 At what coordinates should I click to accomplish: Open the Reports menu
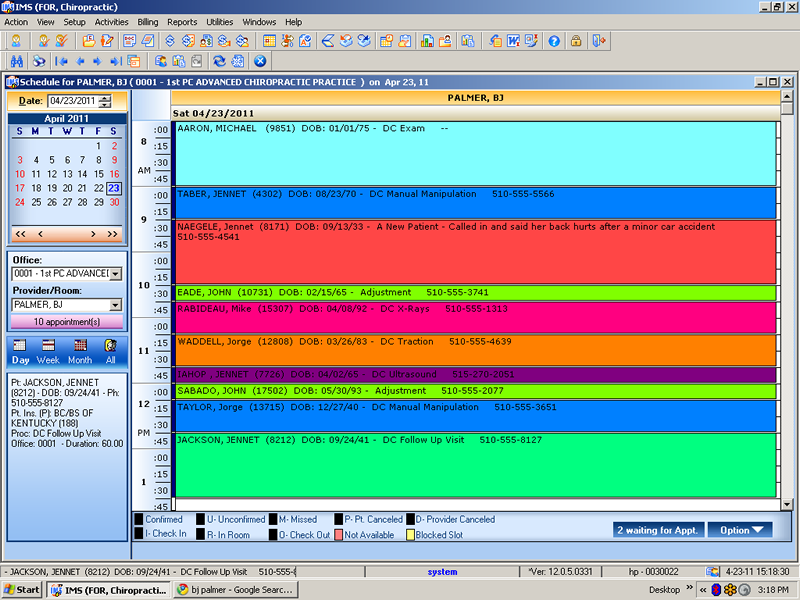click(182, 21)
